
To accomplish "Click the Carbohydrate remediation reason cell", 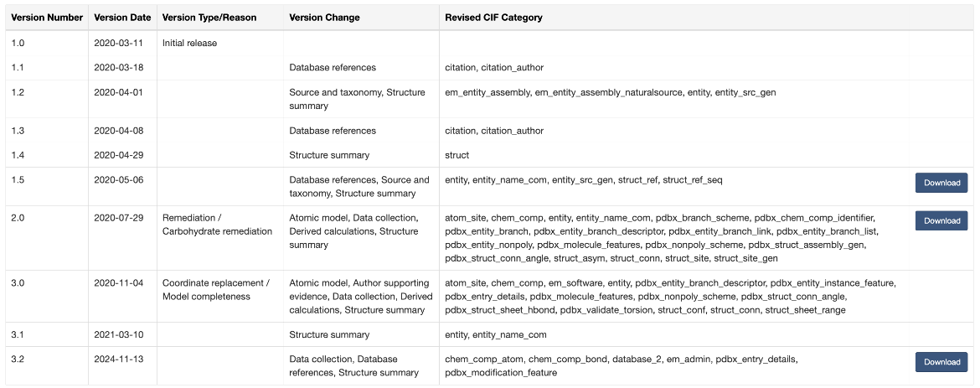I will point(217,225).
